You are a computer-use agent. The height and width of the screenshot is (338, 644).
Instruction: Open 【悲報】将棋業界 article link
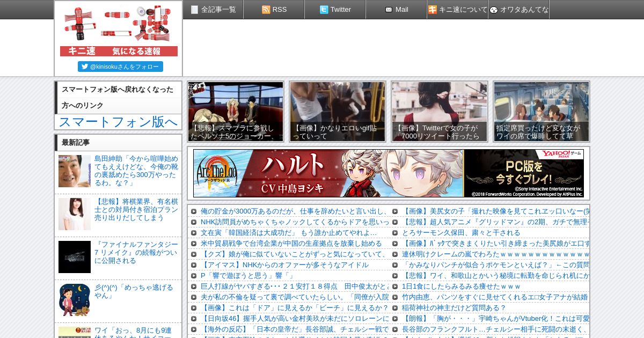pos(136,210)
